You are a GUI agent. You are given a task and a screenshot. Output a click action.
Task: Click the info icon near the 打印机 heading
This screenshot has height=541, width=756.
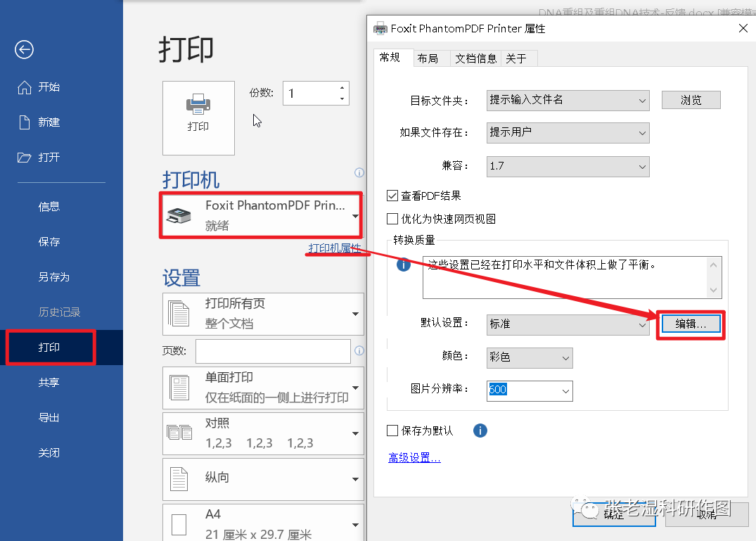[x=359, y=173]
